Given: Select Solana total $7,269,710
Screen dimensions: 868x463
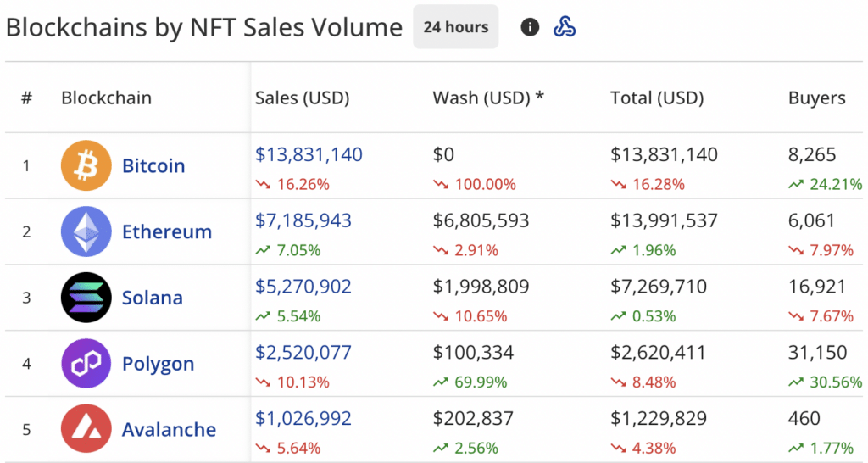Looking at the screenshot, I should (659, 287).
